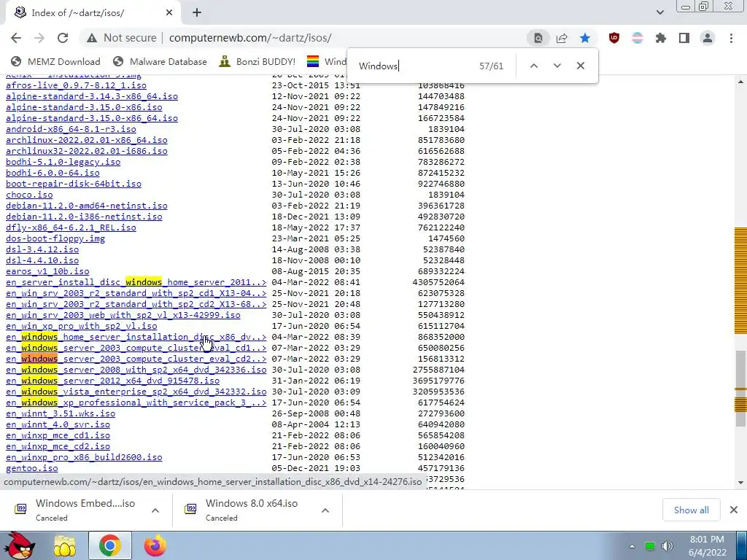Screen dimensions: 747x560
Task: Open en_windows_server_2012_x64_dvd_915478.iso link
Action: 113,381
